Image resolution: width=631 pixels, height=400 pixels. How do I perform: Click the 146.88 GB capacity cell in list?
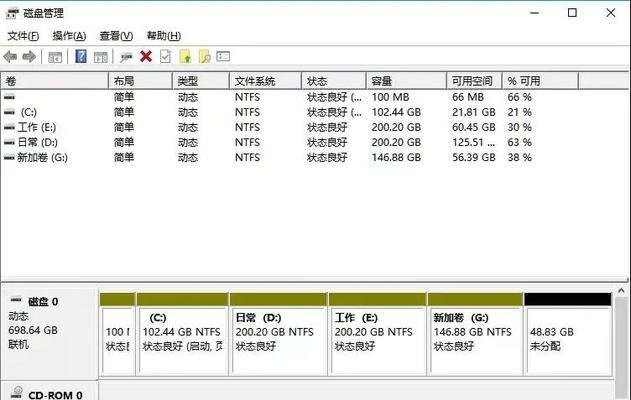(396, 157)
